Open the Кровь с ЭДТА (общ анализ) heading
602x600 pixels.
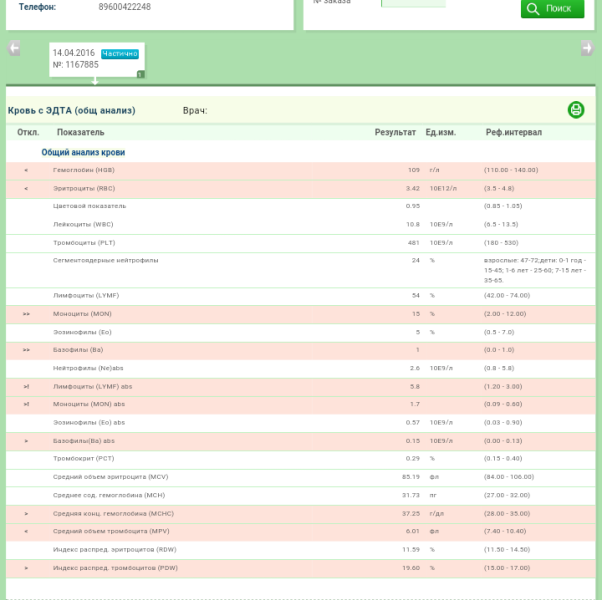(71, 110)
